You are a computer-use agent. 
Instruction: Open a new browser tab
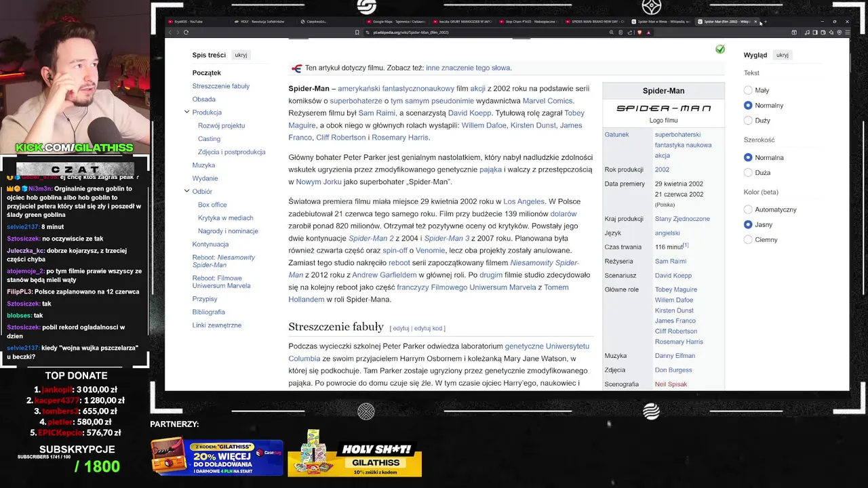tap(766, 22)
